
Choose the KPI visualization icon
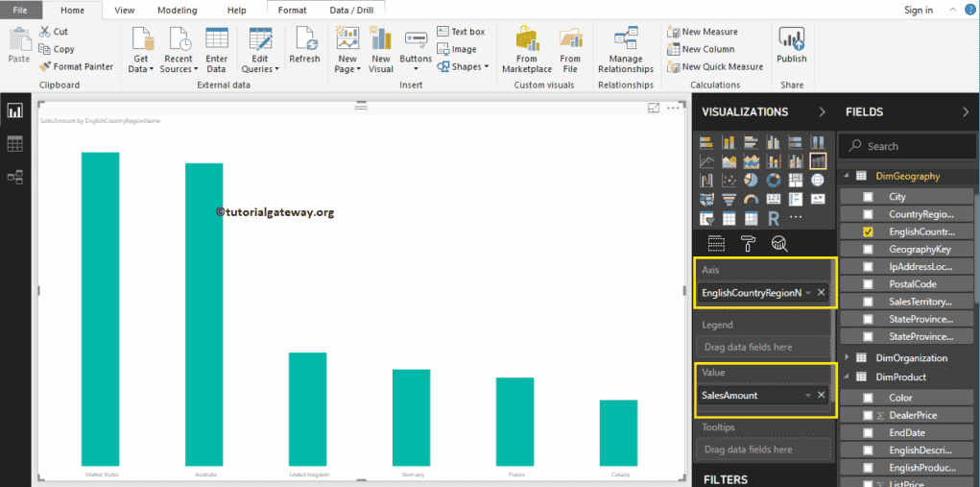pyautogui.click(x=818, y=200)
